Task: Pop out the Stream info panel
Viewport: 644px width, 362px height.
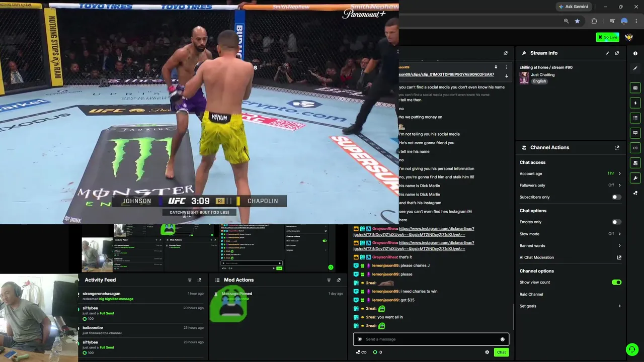Action: pyautogui.click(x=617, y=53)
